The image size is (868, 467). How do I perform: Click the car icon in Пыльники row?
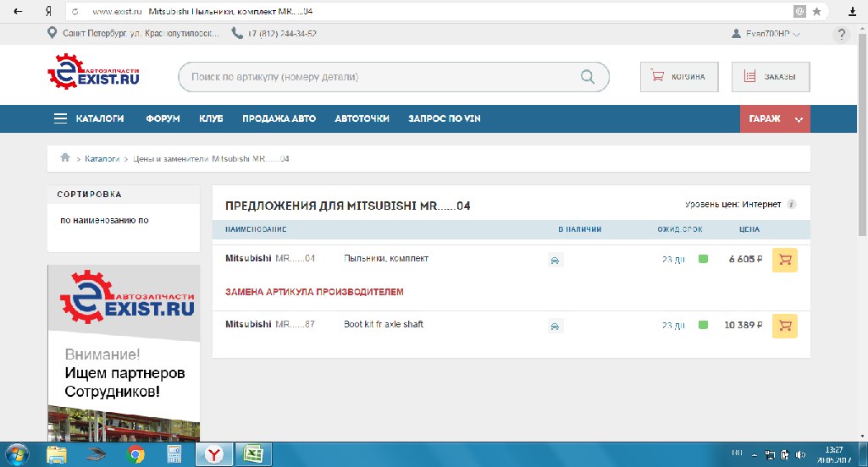555,260
